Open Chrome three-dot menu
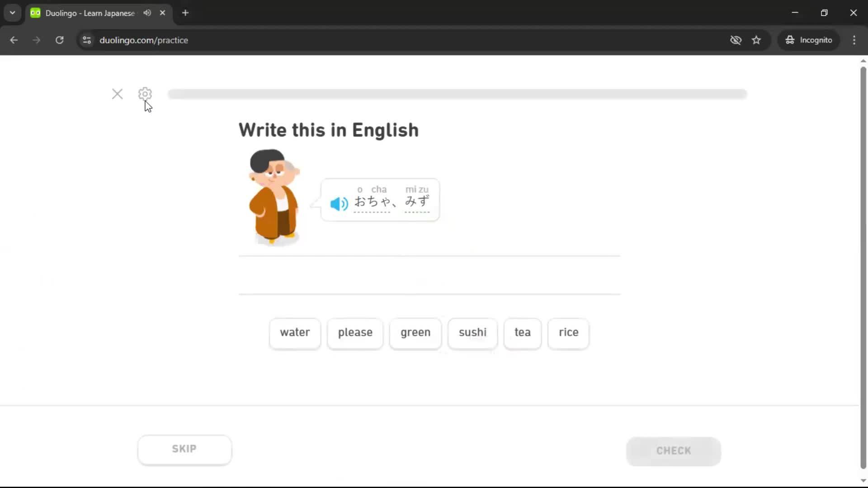Screen dimensions: 868x488 (854, 40)
